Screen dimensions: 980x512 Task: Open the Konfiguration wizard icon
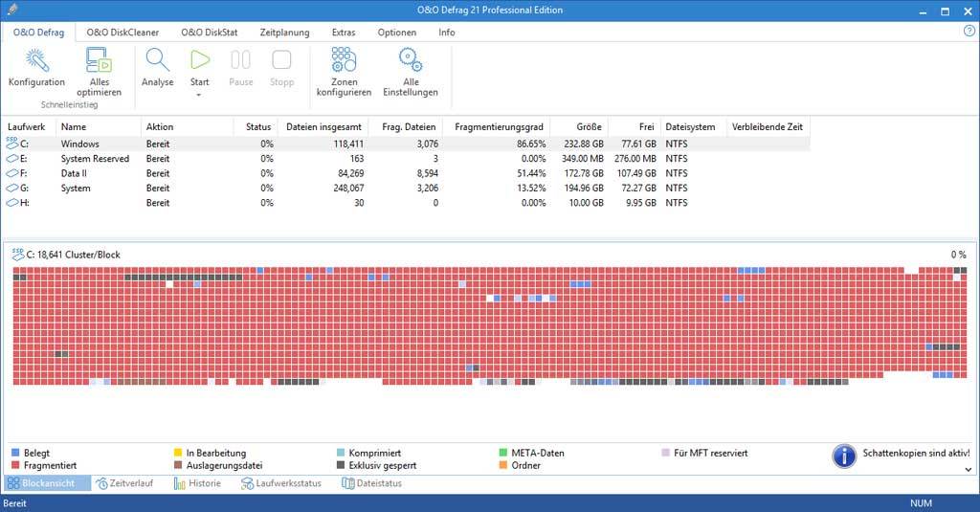point(37,60)
